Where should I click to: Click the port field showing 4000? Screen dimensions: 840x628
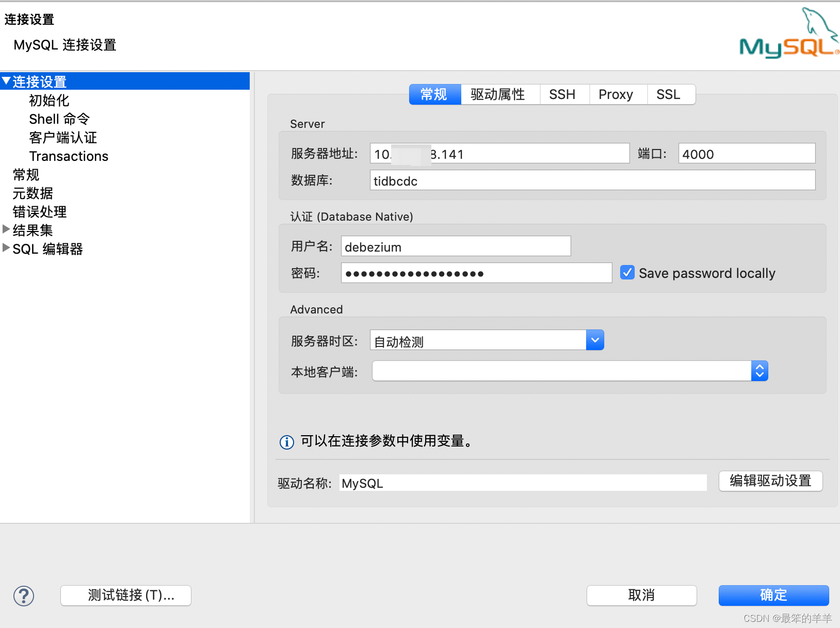pos(747,154)
